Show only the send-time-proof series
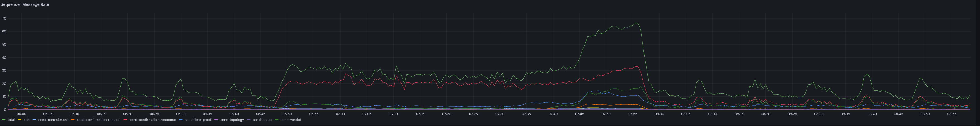Viewport: 980px width, 126px height. click(198, 120)
